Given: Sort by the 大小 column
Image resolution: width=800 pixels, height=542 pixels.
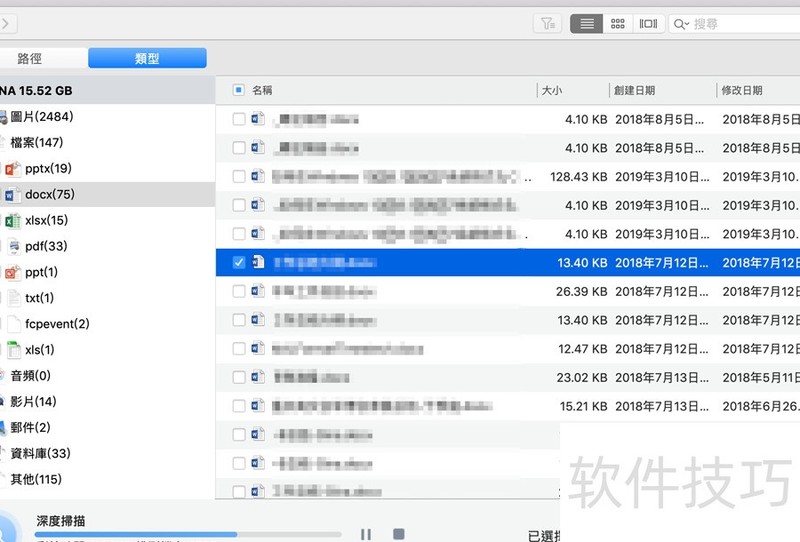Looking at the screenshot, I should (x=552, y=90).
